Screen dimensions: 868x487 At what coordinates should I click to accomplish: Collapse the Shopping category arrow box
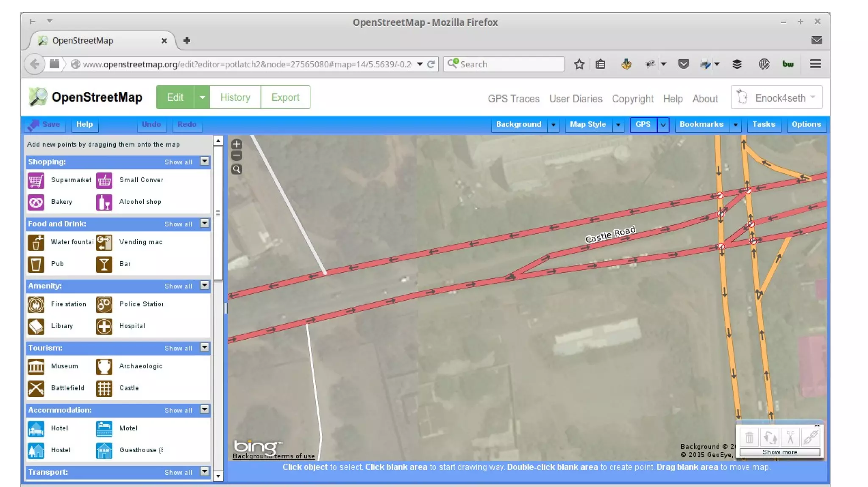point(205,161)
